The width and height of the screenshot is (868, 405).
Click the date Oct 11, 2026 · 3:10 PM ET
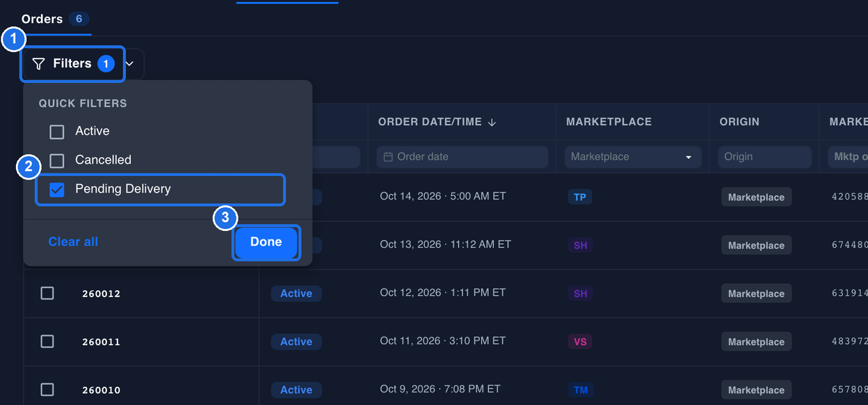point(443,340)
